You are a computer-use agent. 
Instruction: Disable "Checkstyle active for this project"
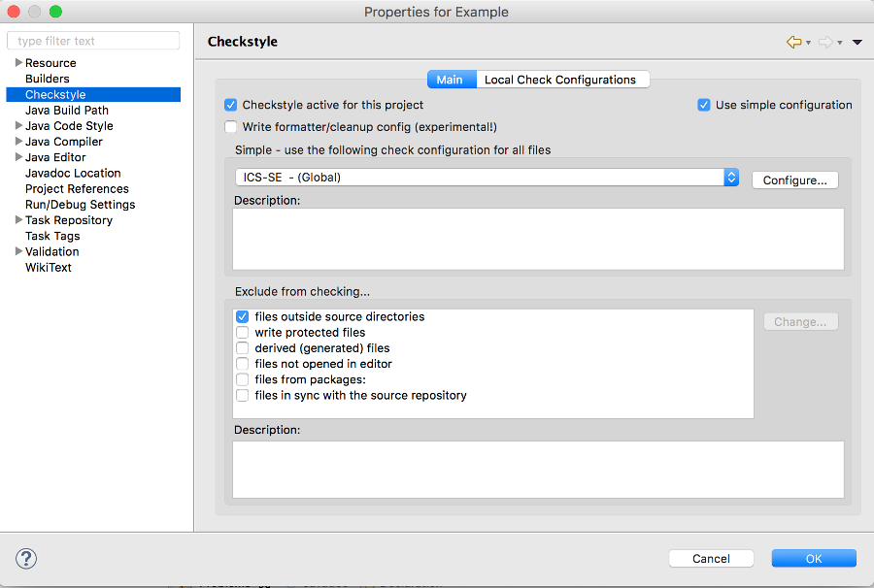pyautogui.click(x=230, y=105)
